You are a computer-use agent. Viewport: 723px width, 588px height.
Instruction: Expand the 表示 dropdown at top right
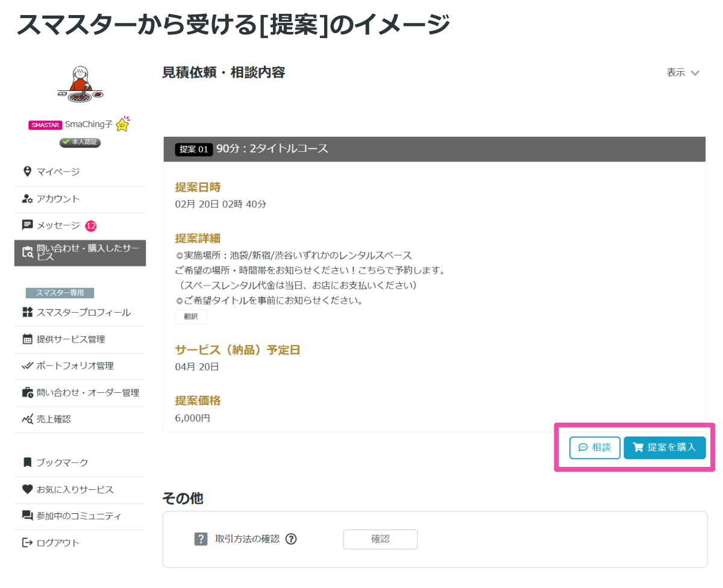(684, 72)
